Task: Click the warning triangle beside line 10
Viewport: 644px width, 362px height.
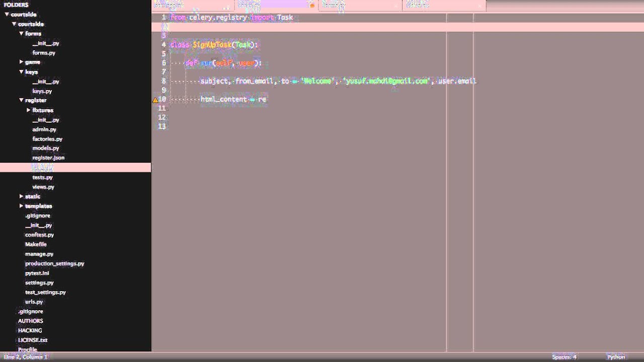Action: click(x=155, y=100)
